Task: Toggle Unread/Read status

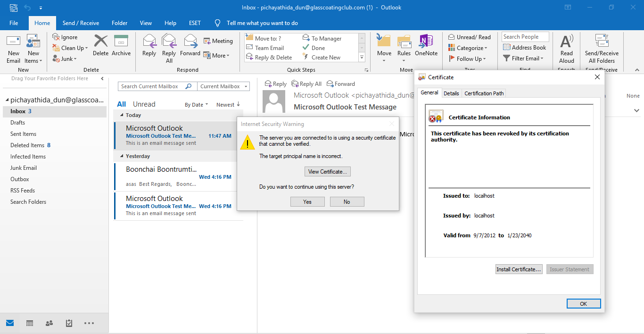Action: 469,37
